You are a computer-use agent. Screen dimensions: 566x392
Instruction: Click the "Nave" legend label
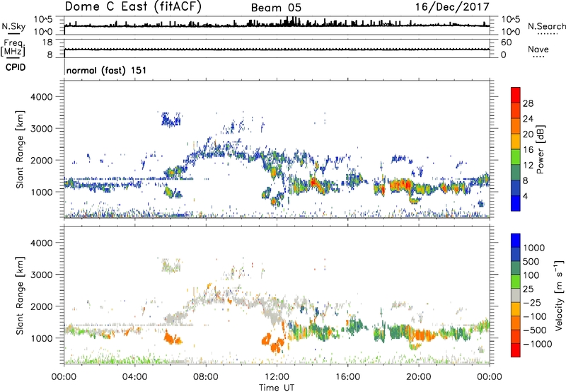pyautogui.click(x=538, y=49)
